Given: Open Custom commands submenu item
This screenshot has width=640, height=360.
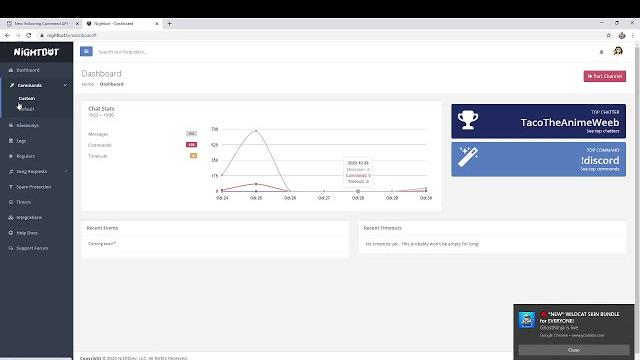Looking at the screenshot, I should point(27,98).
